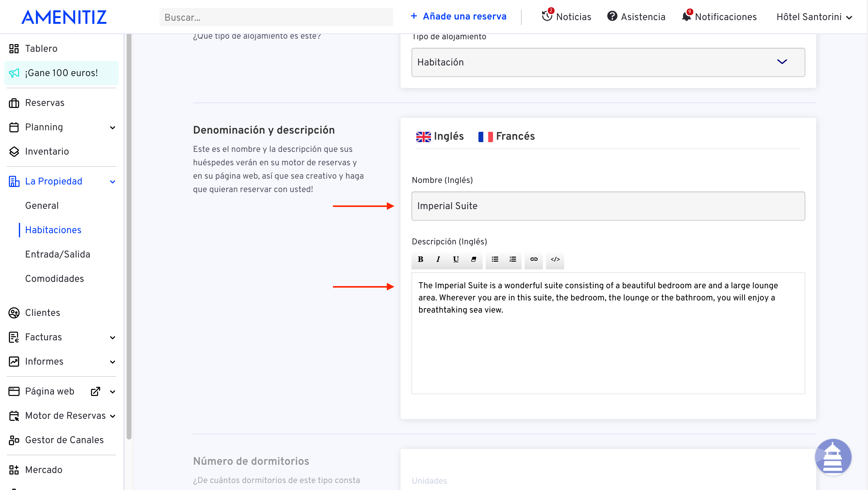
Task: Open Noticias history icon
Action: tap(547, 16)
